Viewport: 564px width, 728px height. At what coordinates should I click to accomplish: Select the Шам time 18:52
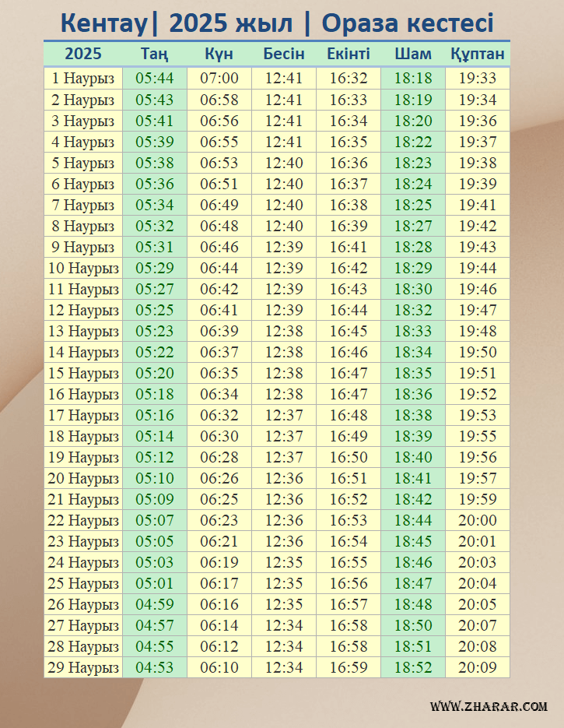[x=412, y=667]
